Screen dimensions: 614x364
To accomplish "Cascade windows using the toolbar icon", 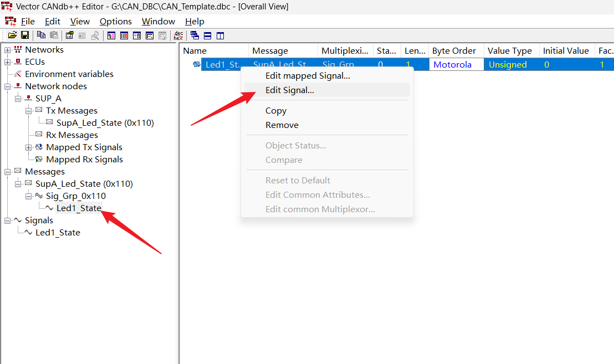I will pyautogui.click(x=195, y=35).
